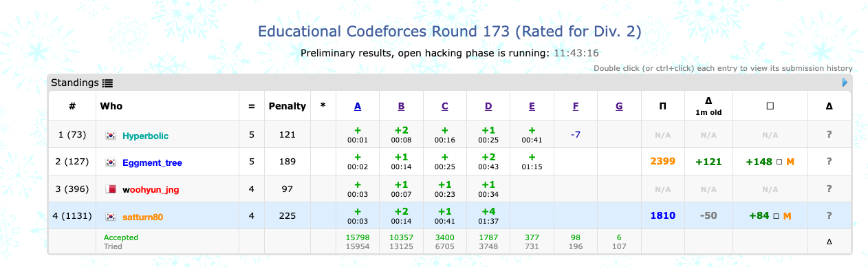Open problem C from header
The image size is (868, 267).
click(445, 106)
